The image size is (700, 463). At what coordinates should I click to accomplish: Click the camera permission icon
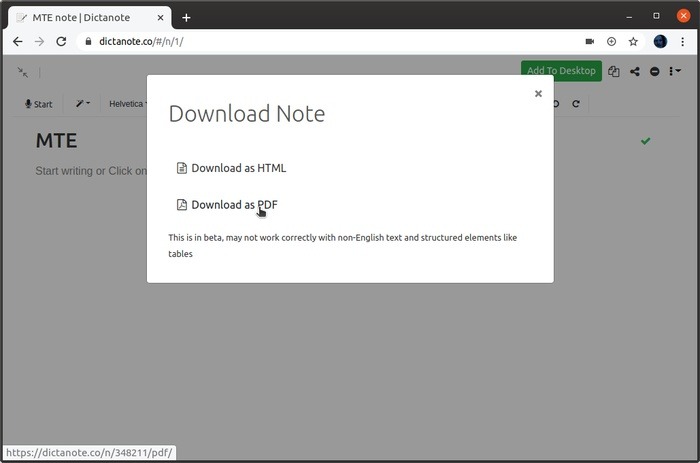click(x=590, y=42)
